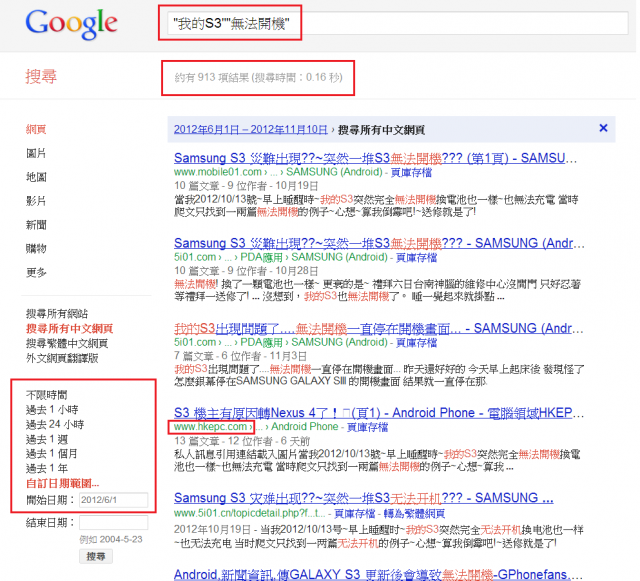Screen dimensions: 640x581
Task: Open Android Phone breadcrumb of hkepc result
Action: click(305, 427)
